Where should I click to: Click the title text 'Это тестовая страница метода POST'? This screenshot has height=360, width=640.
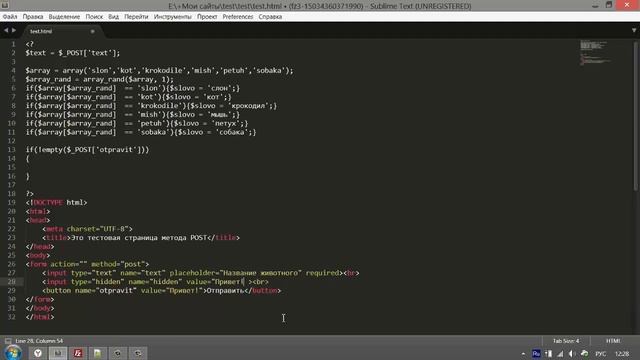pos(139,238)
